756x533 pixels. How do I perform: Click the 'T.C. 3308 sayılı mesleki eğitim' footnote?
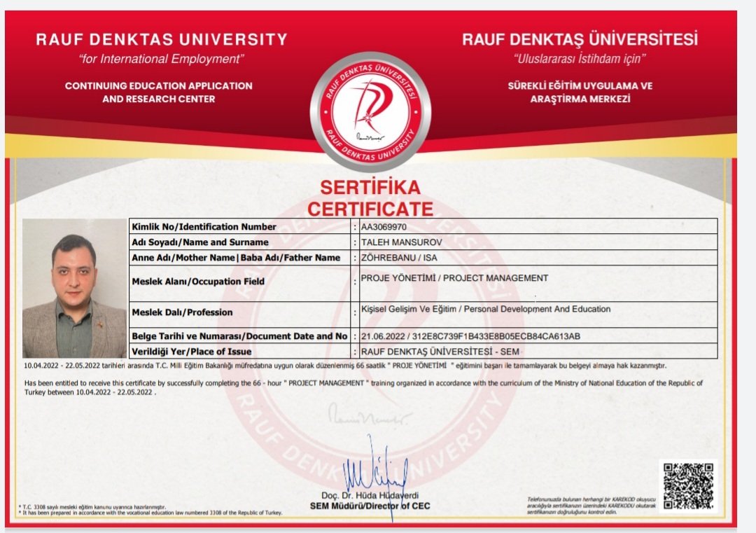[94, 507]
